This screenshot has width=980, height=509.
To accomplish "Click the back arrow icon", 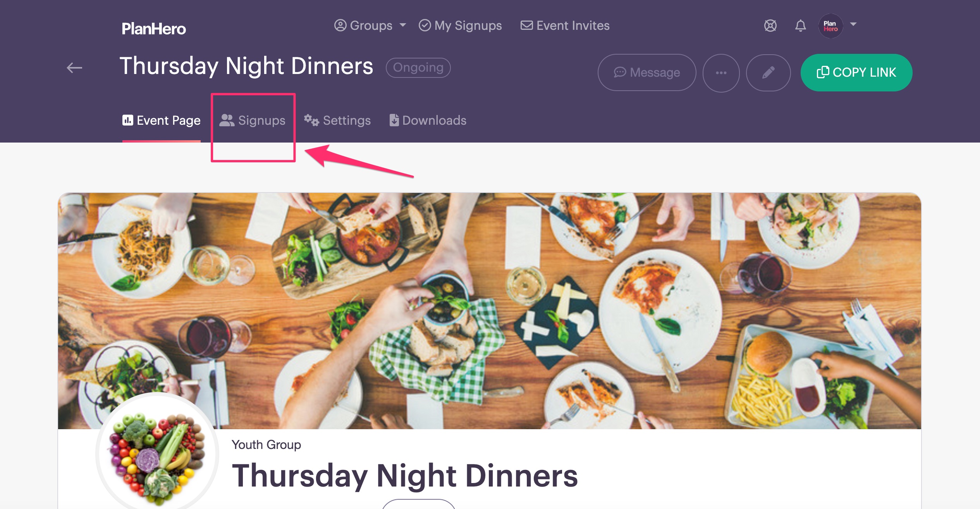I will [74, 68].
